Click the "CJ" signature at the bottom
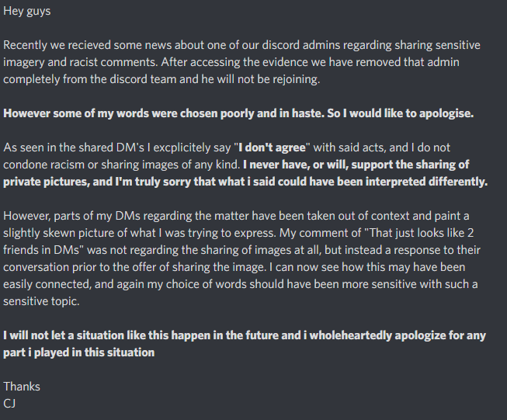507x420 pixels. coord(11,402)
